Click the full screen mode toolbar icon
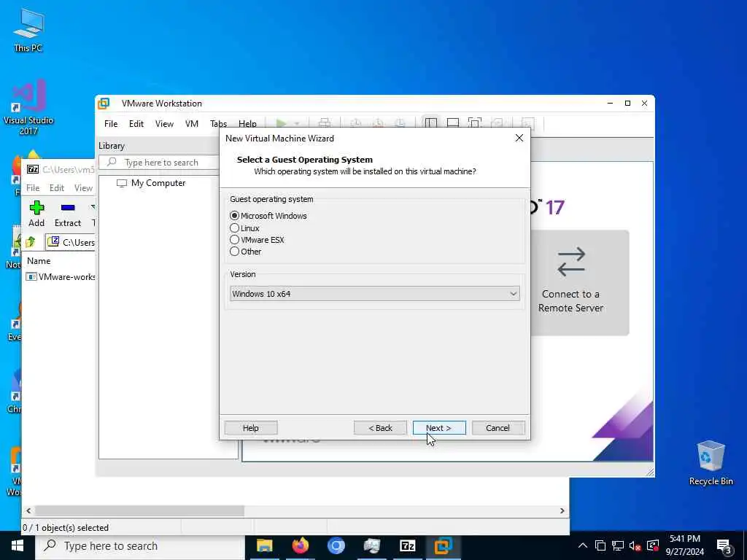Viewport: 747px width, 560px height. pos(474,123)
